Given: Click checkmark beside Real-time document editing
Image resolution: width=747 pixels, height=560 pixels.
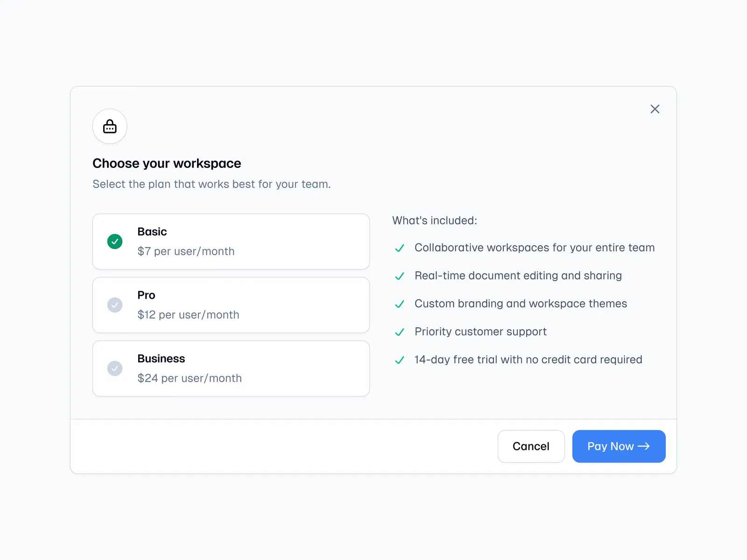Looking at the screenshot, I should point(400,276).
